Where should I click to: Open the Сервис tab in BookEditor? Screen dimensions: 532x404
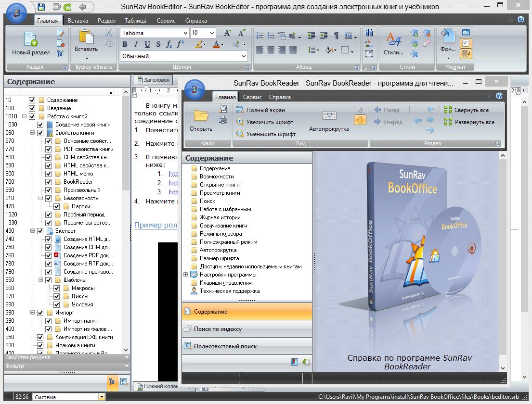pyautogui.click(x=166, y=21)
